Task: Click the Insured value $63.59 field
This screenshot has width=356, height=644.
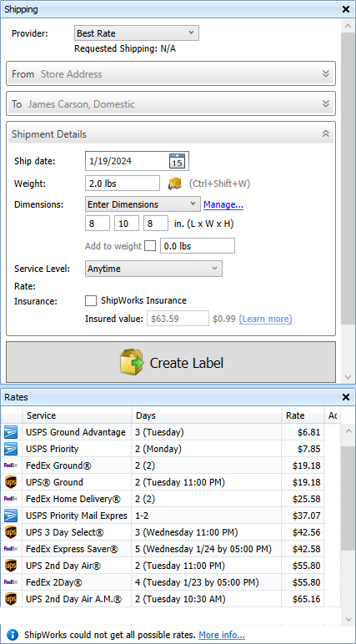Action: pyautogui.click(x=178, y=319)
